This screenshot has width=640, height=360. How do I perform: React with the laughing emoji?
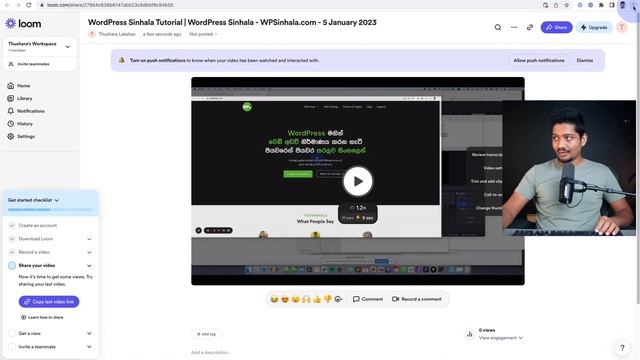point(274,299)
